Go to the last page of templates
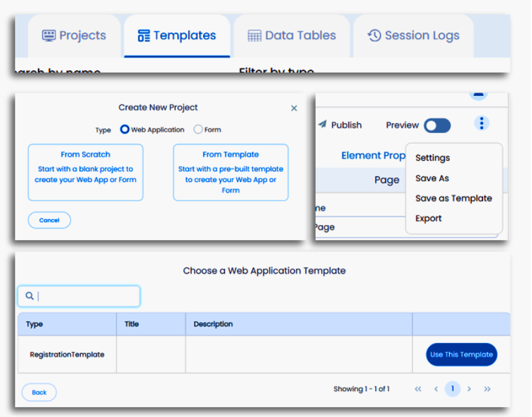The width and height of the screenshot is (532, 417). [488, 389]
